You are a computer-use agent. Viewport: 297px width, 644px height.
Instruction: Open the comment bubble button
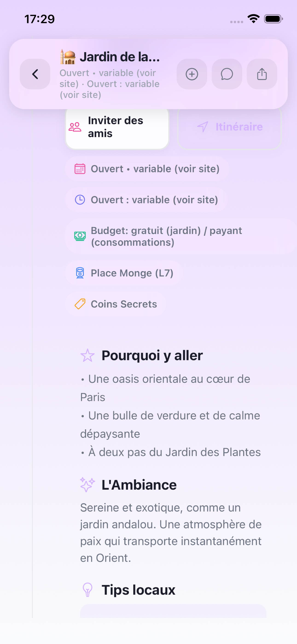(227, 74)
